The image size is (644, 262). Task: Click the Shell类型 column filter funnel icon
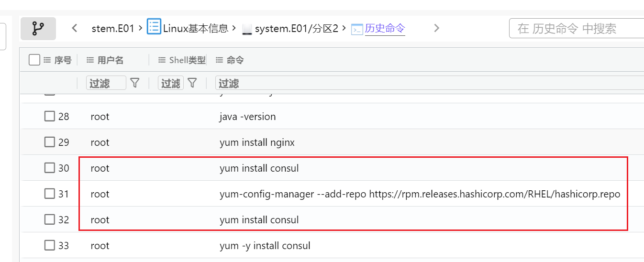(x=192, y=83)
